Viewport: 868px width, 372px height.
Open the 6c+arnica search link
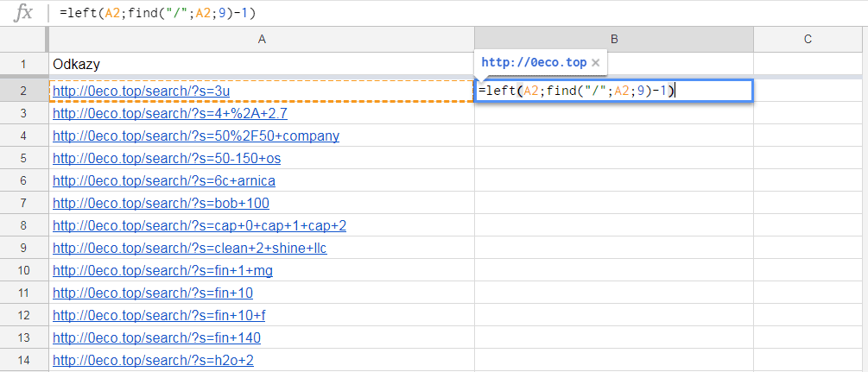164,180
